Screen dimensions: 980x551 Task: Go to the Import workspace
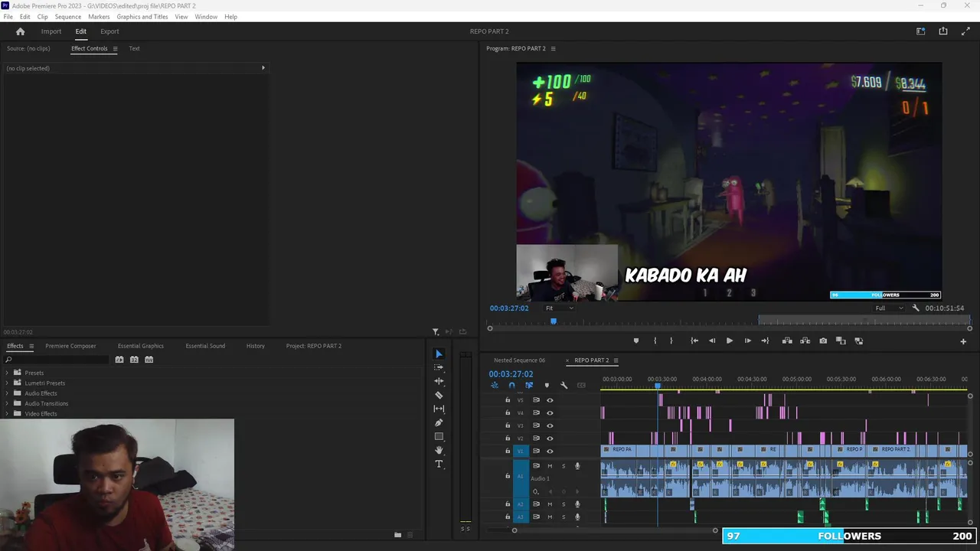[51, 31]
